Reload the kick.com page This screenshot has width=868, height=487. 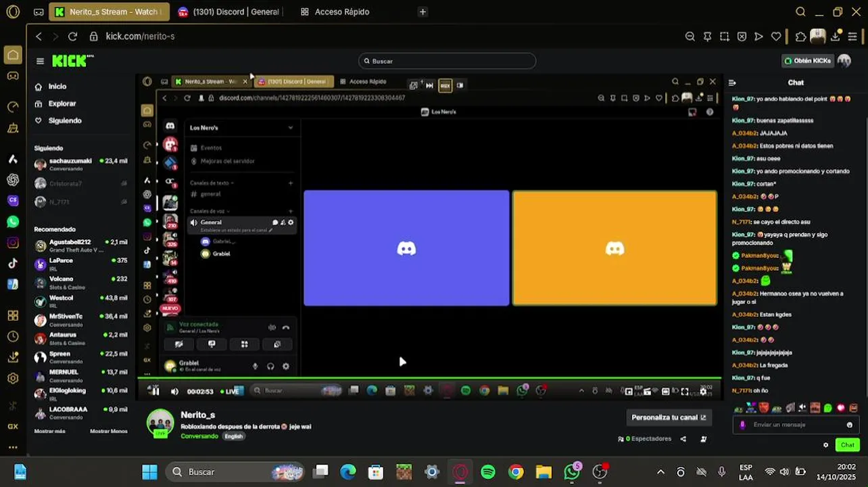[73, 37]
